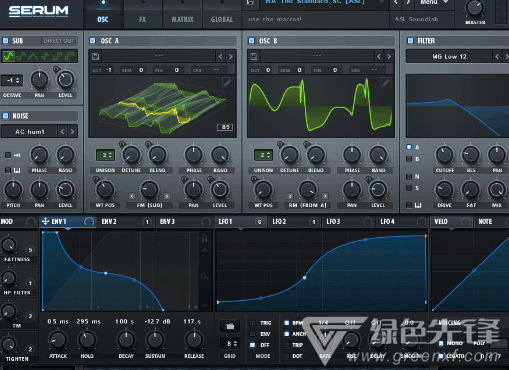Viewport: 509px width, 370px height.
Task: Select the LFO 3 tab
Action: [x=348, y=221]
